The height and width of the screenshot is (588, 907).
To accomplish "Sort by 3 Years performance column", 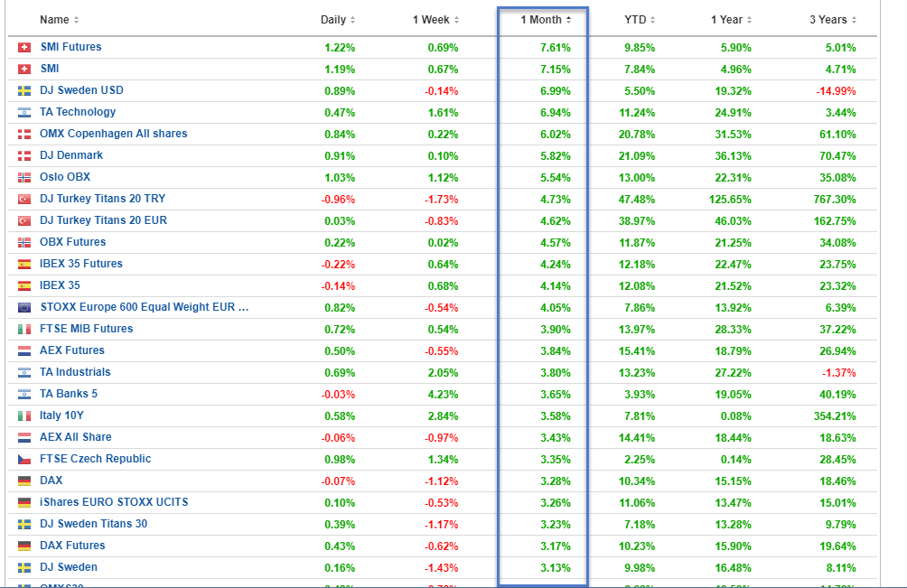I will 833,20.
